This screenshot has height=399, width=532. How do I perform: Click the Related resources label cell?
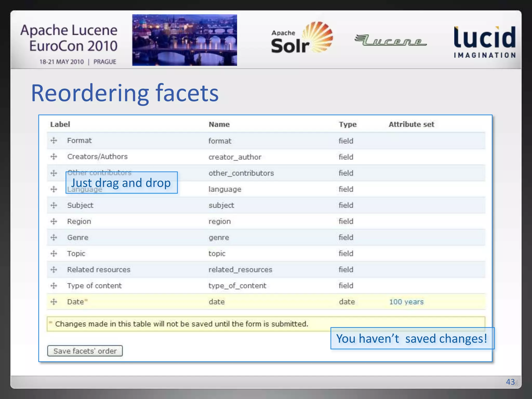pos(99,270)
